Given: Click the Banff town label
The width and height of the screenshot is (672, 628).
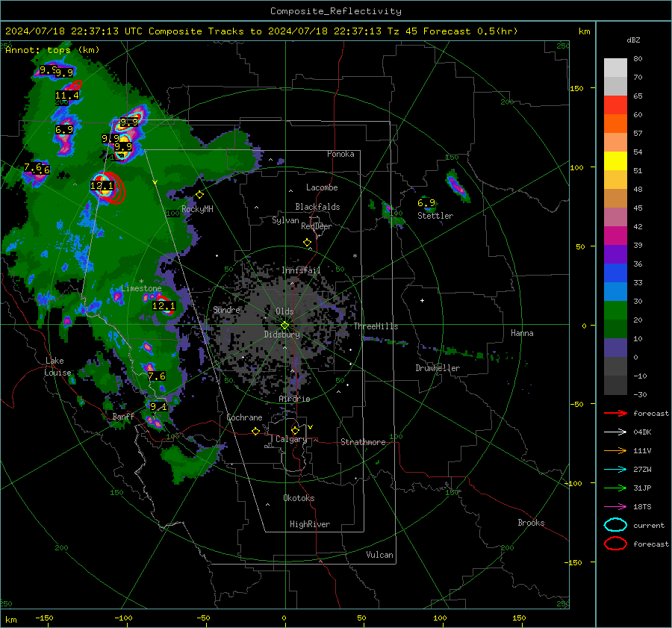Looking at the screenshot, I should [x=123, y=416].
